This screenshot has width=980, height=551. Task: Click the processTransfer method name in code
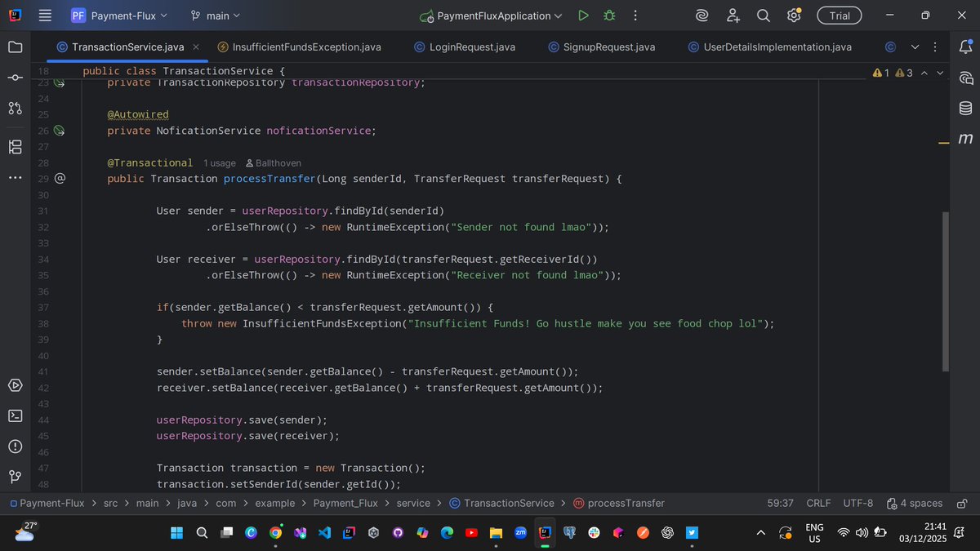click(x=269, y=179)
